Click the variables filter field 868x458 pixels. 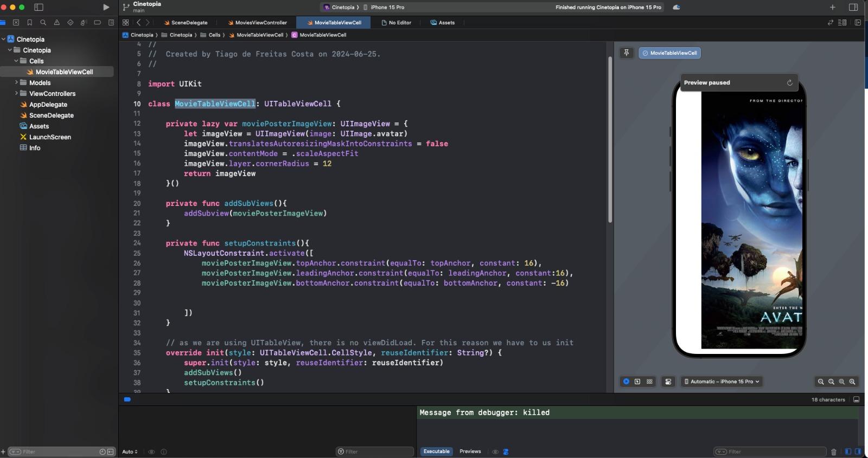(375, 451)
